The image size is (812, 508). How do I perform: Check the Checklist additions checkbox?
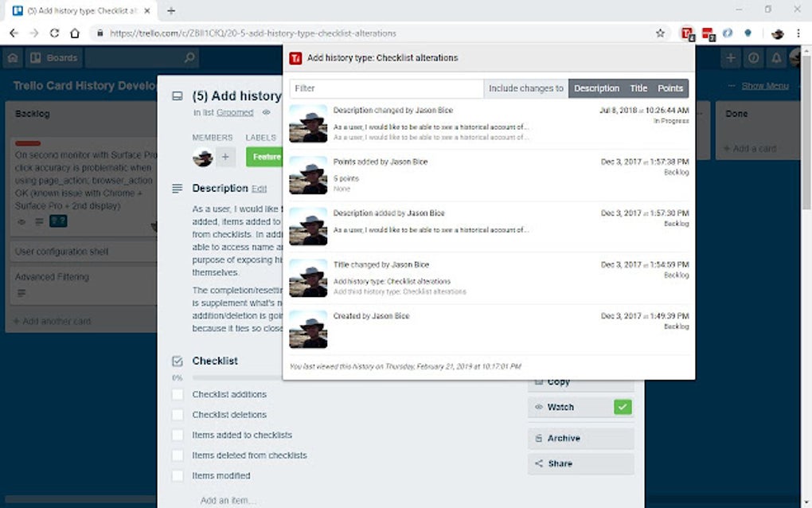177,394
